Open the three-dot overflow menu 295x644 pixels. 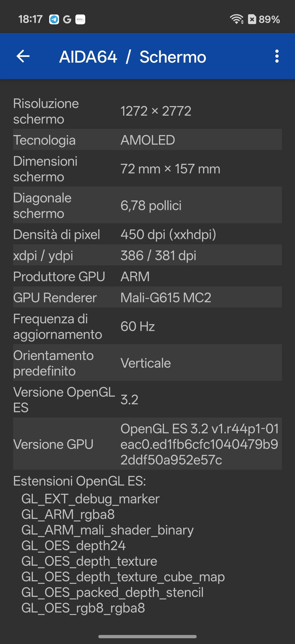277,56
